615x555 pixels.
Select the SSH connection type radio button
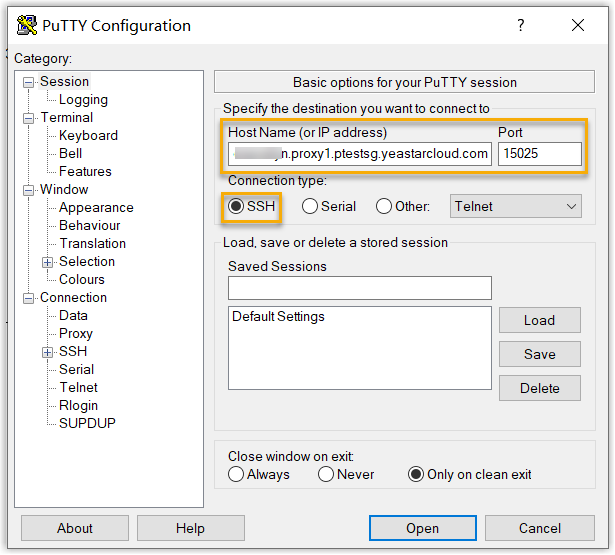tap(237, 206)
